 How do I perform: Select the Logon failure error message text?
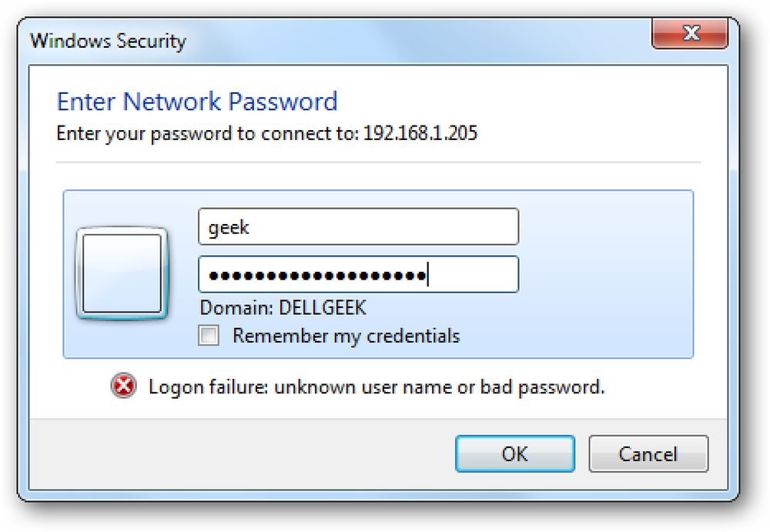[377, 387]
